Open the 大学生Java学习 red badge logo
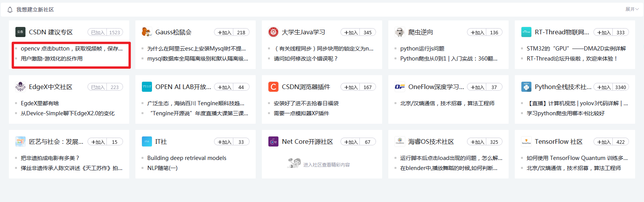 pyautogui.click(x=273, y=32)
